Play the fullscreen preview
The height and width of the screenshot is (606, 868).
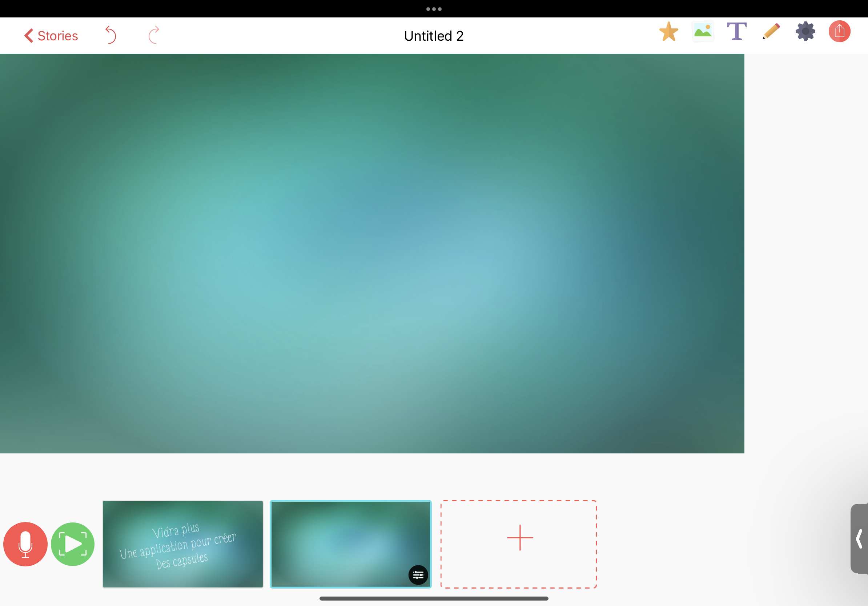73,544
